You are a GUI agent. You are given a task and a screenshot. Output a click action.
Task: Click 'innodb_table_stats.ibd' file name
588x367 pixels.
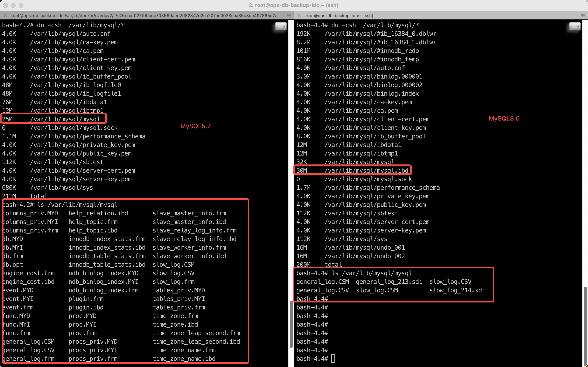[107, 265]
